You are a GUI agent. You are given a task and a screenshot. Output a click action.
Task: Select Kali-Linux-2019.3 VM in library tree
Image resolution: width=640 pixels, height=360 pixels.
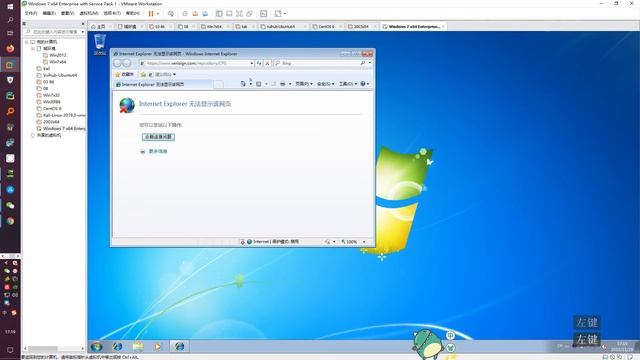click(x=64, y=115)
